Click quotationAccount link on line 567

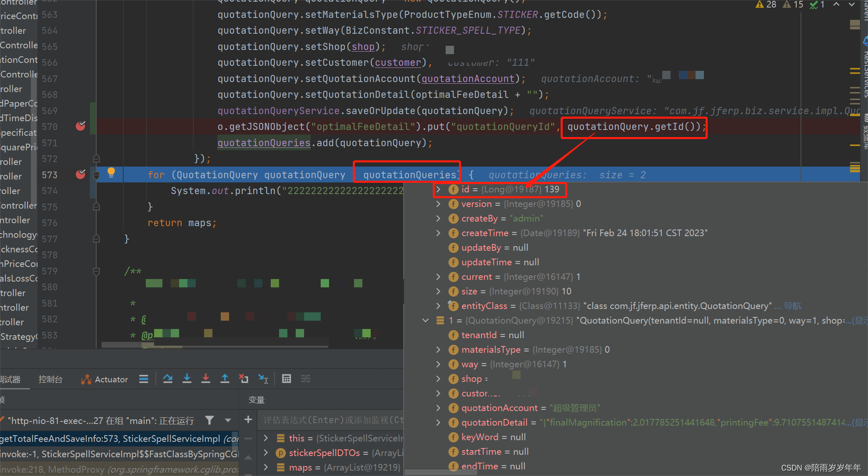(x=468, y=79)
